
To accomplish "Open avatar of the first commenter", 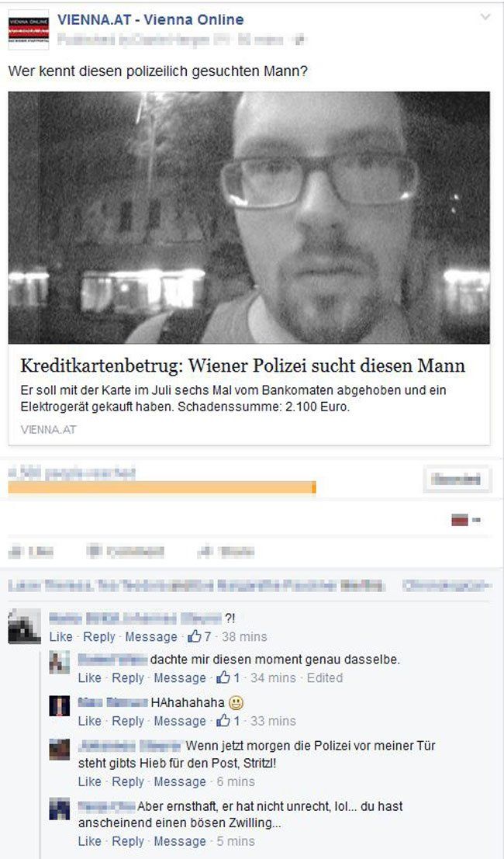I will tap(24, 627).
